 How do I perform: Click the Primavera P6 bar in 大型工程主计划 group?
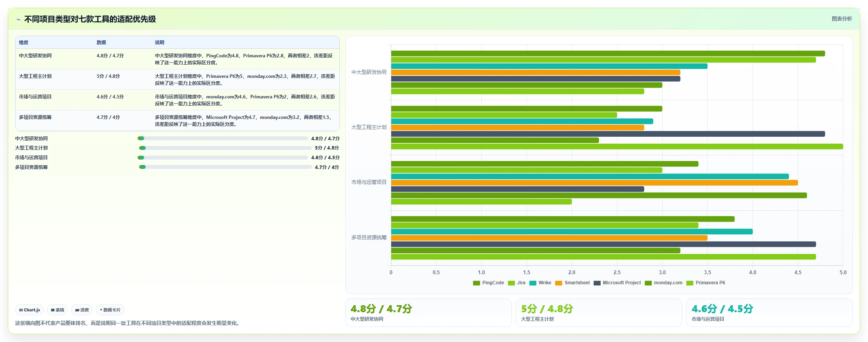tap(617, 146)
